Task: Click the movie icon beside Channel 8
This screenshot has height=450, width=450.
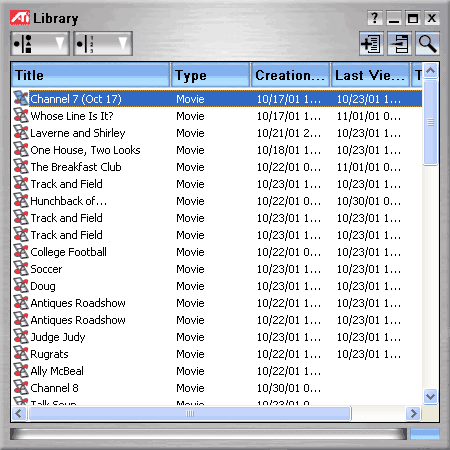Action: point(21,388)
